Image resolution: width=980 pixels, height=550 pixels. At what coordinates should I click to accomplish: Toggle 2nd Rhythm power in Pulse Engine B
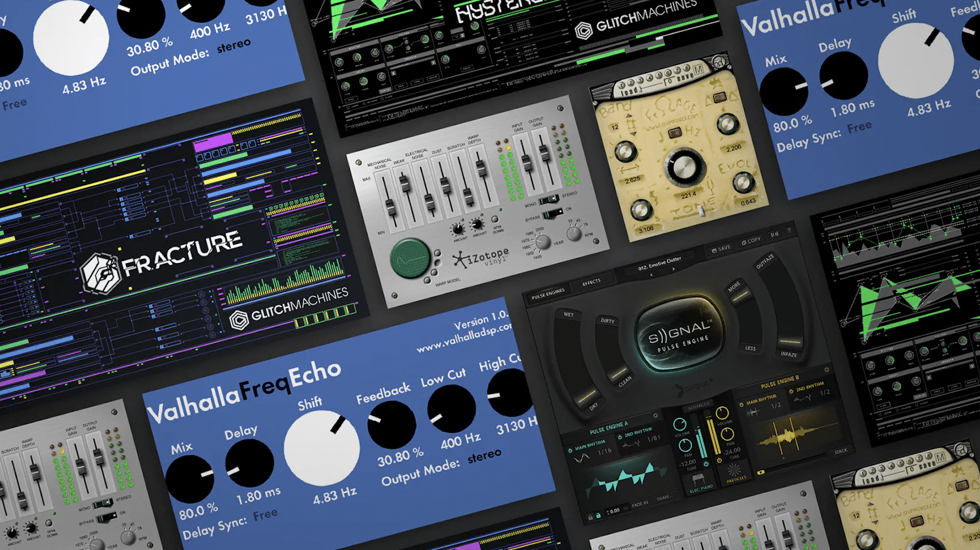(791, 391)
